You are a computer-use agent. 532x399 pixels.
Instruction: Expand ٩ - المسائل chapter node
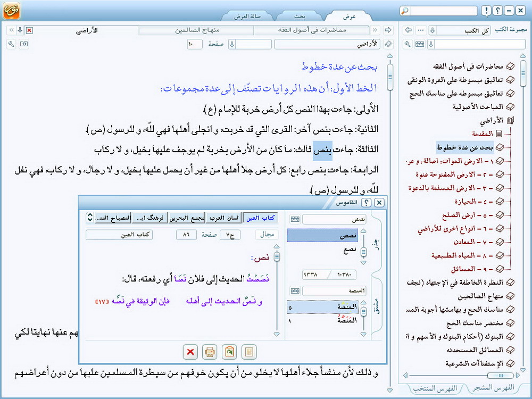500,269
